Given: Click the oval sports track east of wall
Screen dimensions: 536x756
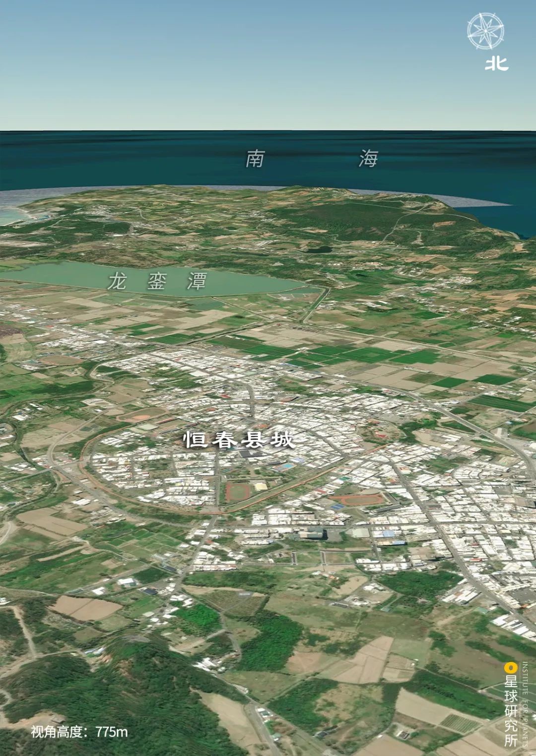Looking at the screenshot, I should click(357, 500).
